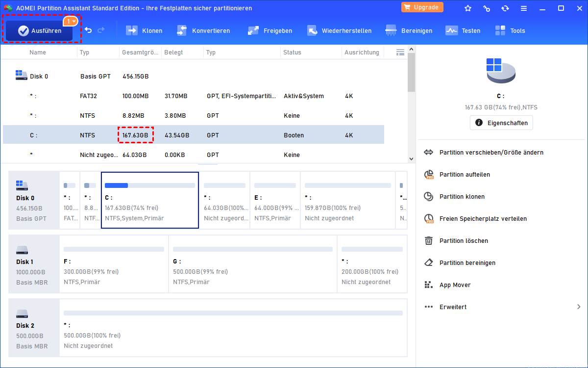Select the 200.00GB unallocated block on Disk 1
Image resolution: width=588 pixels, height=368 pixels.
(x=372, y=264)
